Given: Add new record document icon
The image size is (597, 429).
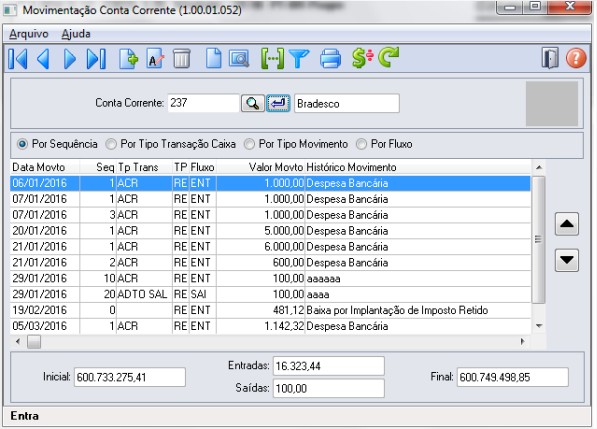Looking at the screenshot, I should point(128,59).
